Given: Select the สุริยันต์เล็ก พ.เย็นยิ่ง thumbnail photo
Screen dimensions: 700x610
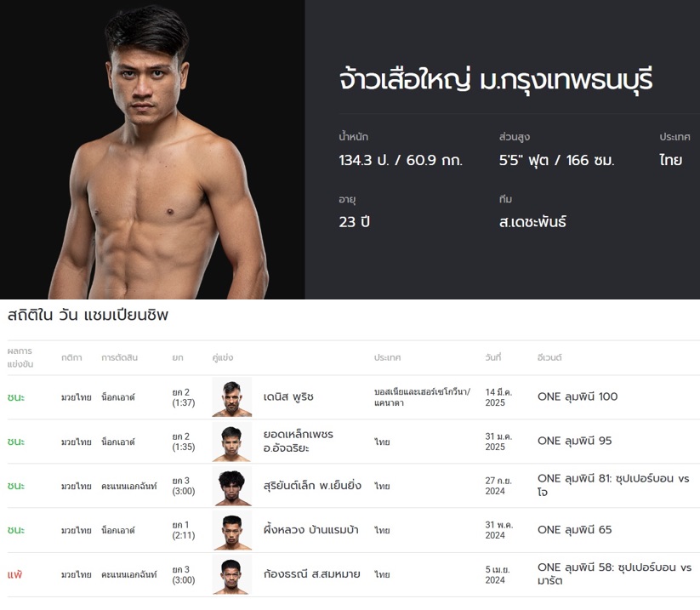Looking at the screenshot, I should [232, 486].
